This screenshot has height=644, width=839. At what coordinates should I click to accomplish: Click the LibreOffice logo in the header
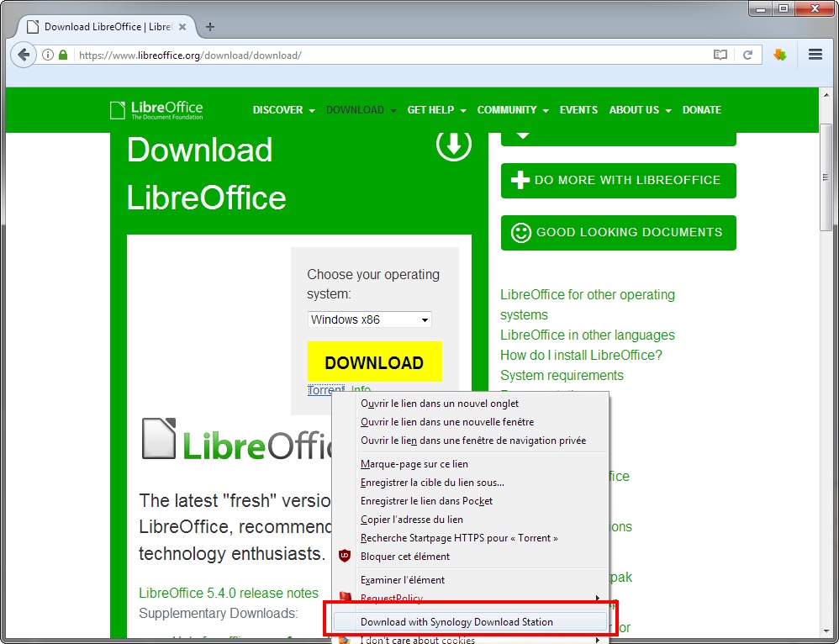(x=156, y=110)
